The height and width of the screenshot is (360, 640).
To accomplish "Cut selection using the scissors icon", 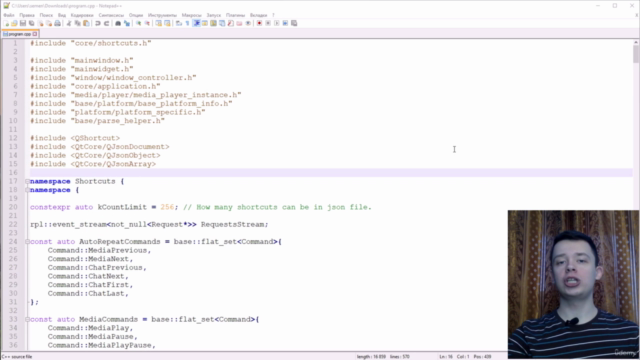I will click(x=69, y=23).
